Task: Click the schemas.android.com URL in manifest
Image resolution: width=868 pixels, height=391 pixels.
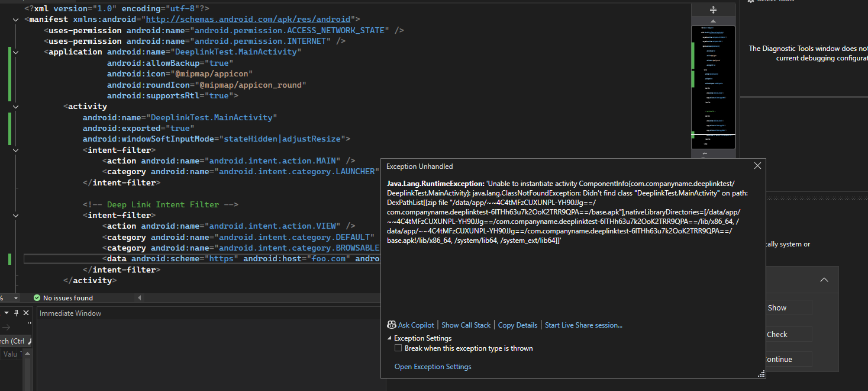Action: click(249, 20)
